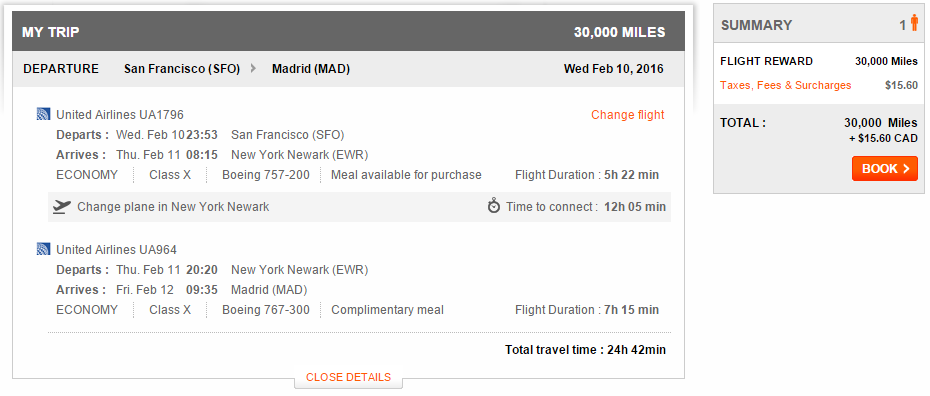Select the United Airlines UA964 flight title

pyautogui.click(x=116, y=250)
